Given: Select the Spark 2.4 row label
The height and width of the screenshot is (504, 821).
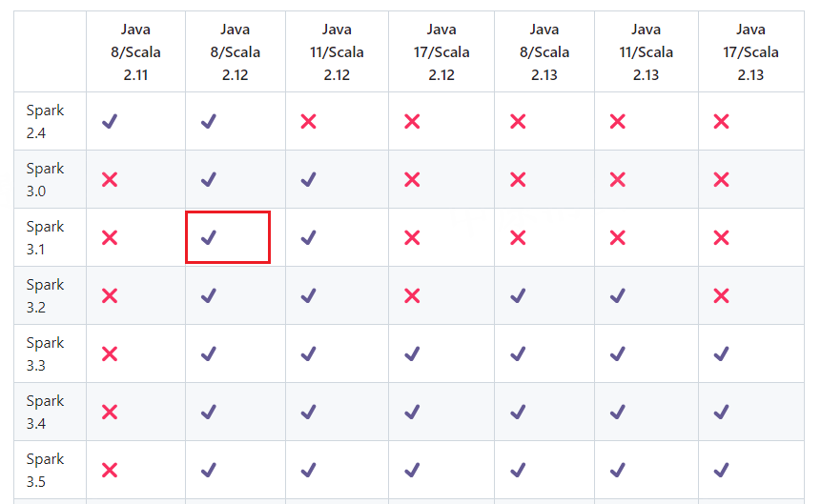Looking at the screenshot, I should (45, 121).
